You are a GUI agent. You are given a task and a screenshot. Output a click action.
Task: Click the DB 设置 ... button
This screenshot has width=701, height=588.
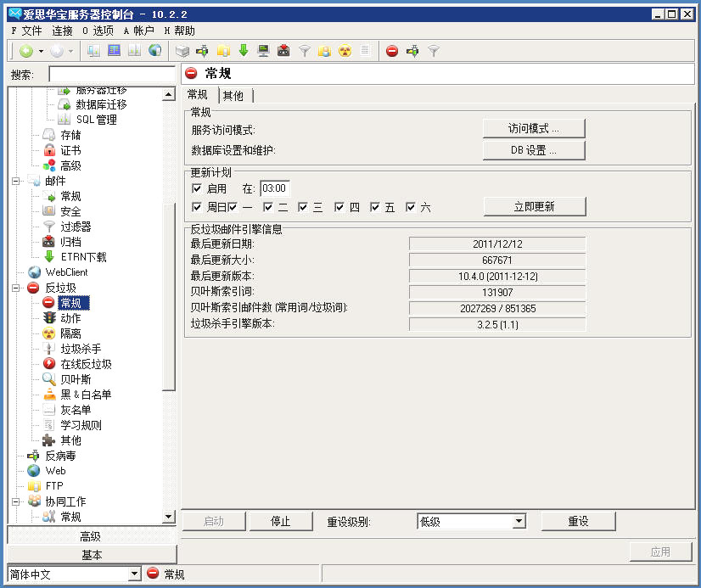point(534,150)
